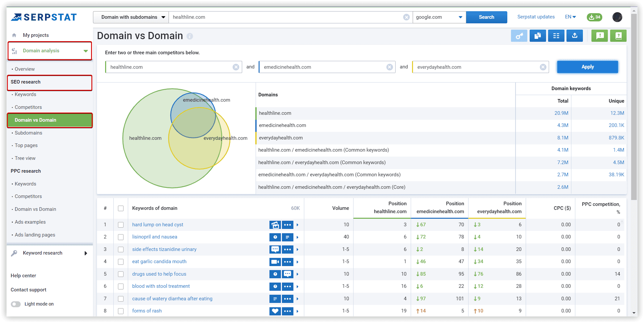Click the chat bubble icon for side effects tizanidine urinary
The image size is (644, 323).
pyautogui.click(x=275, y=249)
